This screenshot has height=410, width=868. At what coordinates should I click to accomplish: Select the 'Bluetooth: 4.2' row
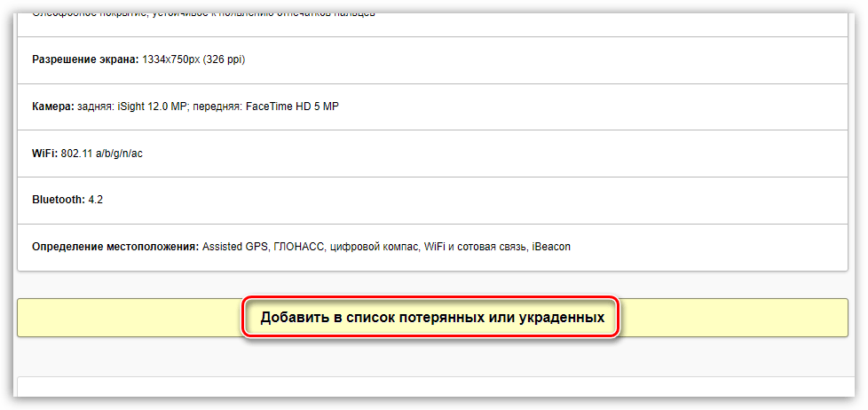click(x=432, y=201)
